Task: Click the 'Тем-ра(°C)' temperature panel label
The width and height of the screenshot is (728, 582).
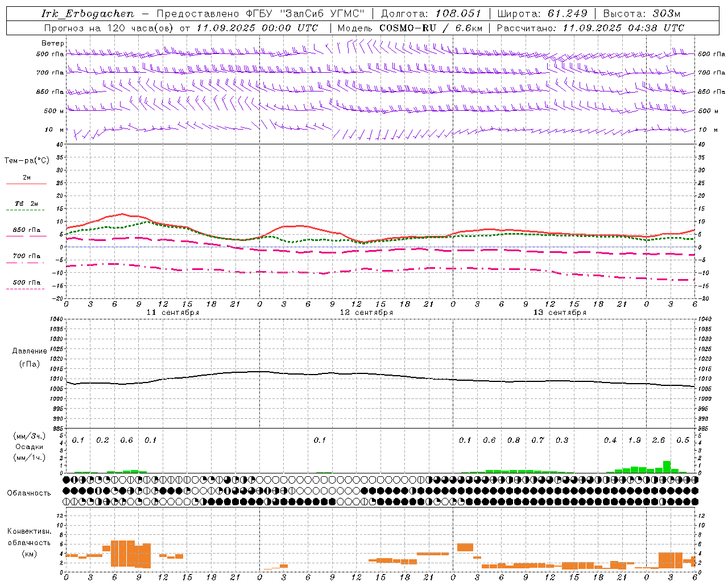Action: pos(27,161)
